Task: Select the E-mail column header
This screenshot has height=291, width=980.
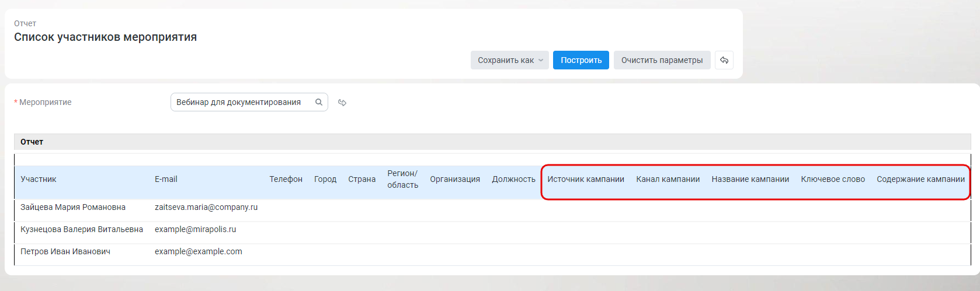Action: [x=166, y=179]
